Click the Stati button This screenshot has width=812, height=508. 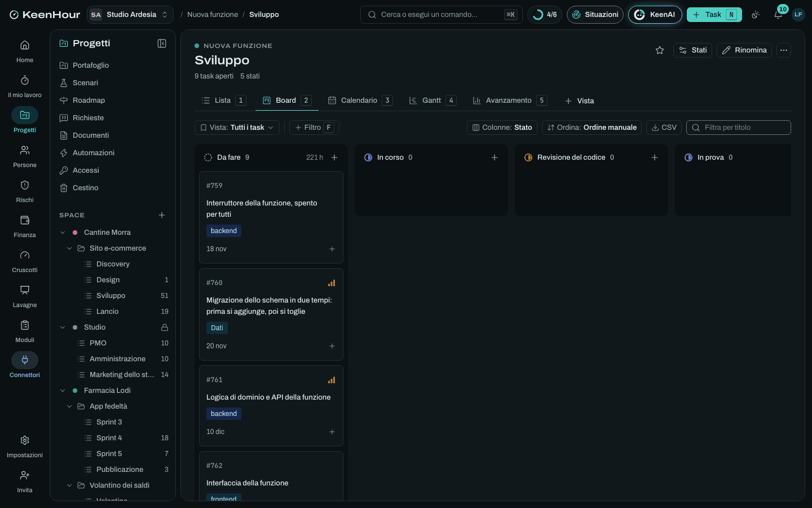693,50
